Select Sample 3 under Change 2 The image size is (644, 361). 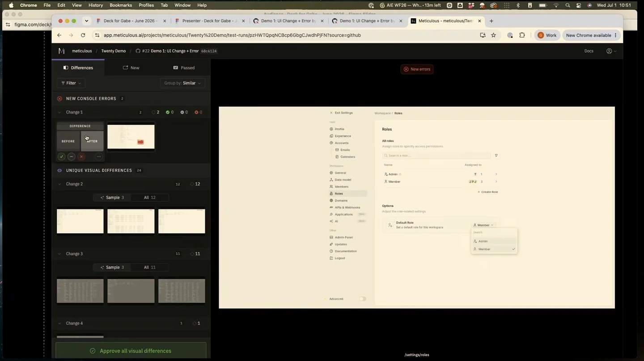coord(112,197)
